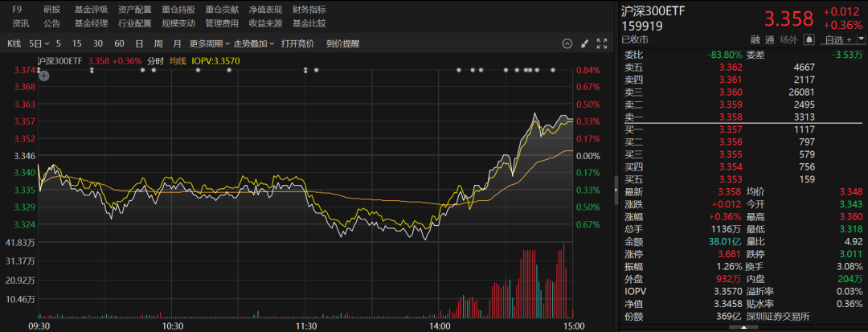Click 打开竞价 button
868x332 pixels.
(x=297, y=43)
